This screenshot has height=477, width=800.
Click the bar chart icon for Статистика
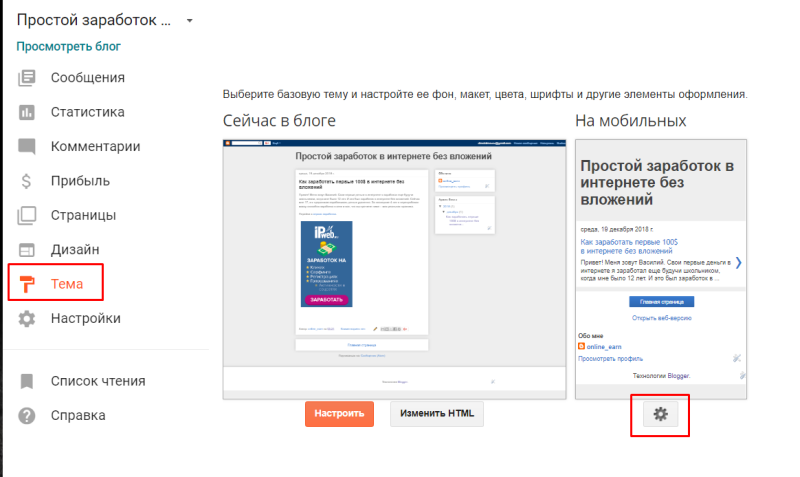pos(27,112)
